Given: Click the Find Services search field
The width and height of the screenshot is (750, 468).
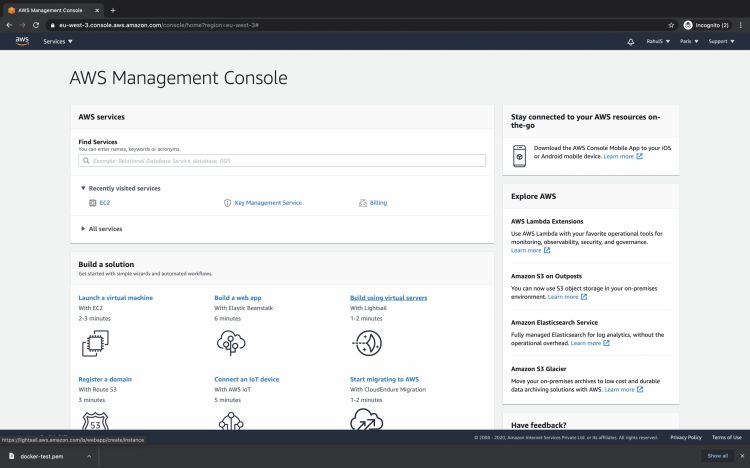Looking at the screenshot, I should pos(282,160).
